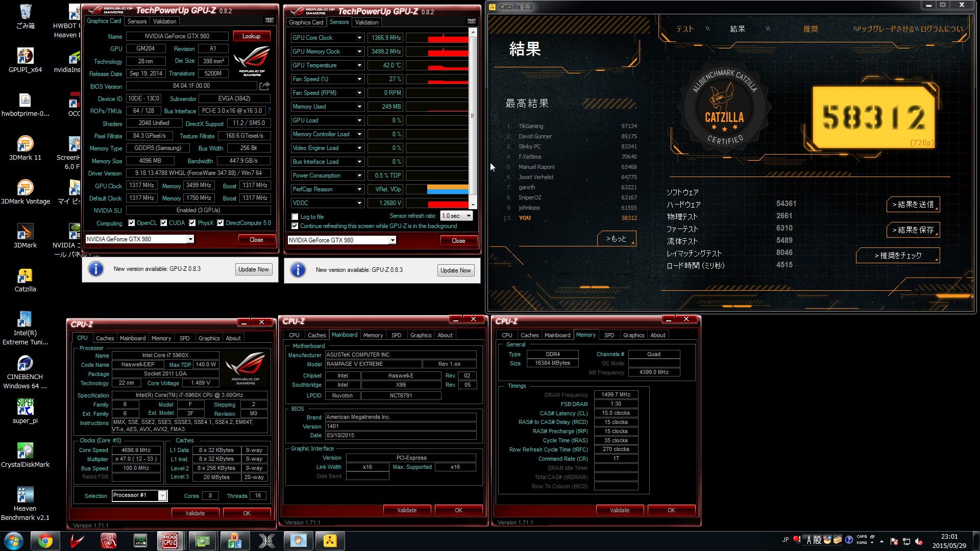
Task: Click the ROG CPU-Z taskbar icon
Action: pos(170,541)
